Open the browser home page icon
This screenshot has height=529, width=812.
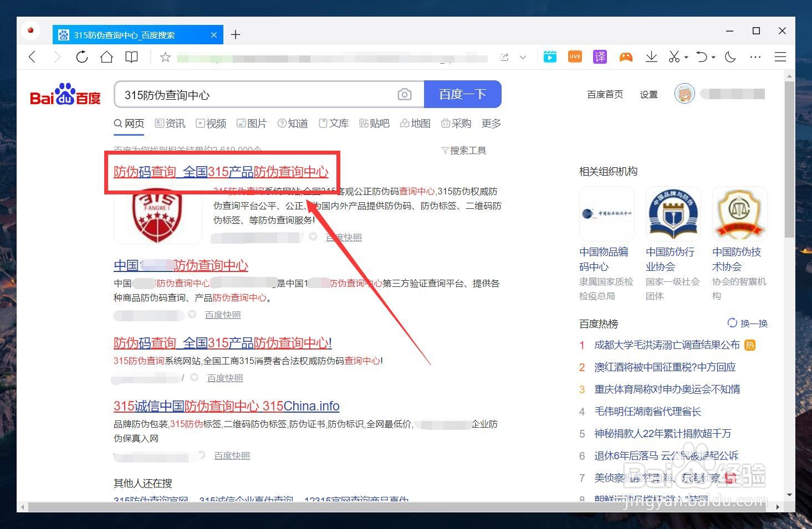point(106,57)
